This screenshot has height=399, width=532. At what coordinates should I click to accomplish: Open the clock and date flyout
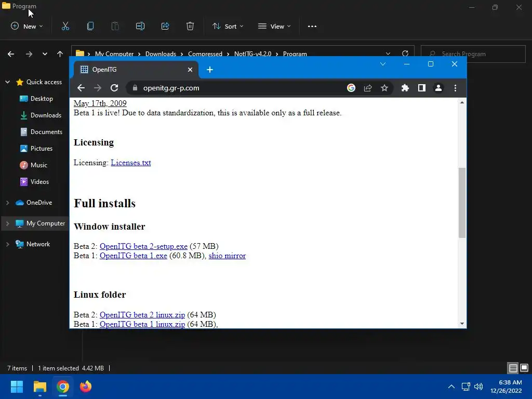point(506,387)
